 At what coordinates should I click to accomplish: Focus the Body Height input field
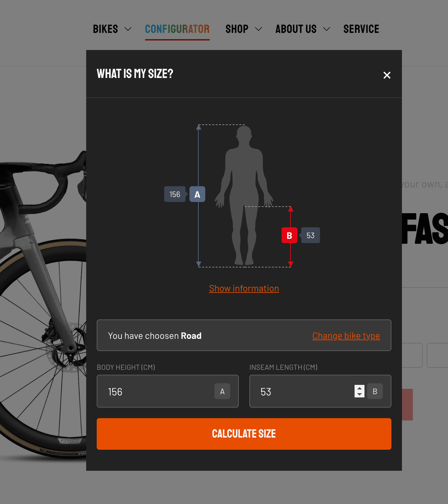pyautogui.click(x=168, y=391)
